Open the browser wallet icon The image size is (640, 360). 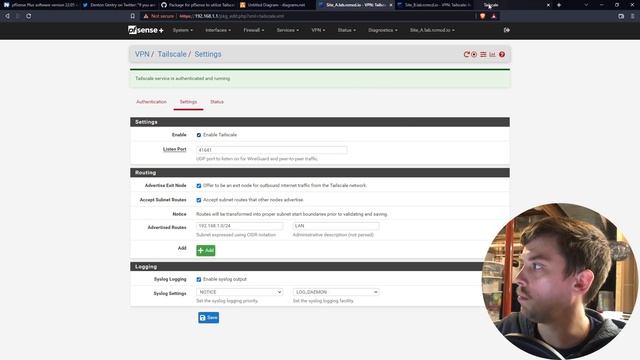click(621, 16)
